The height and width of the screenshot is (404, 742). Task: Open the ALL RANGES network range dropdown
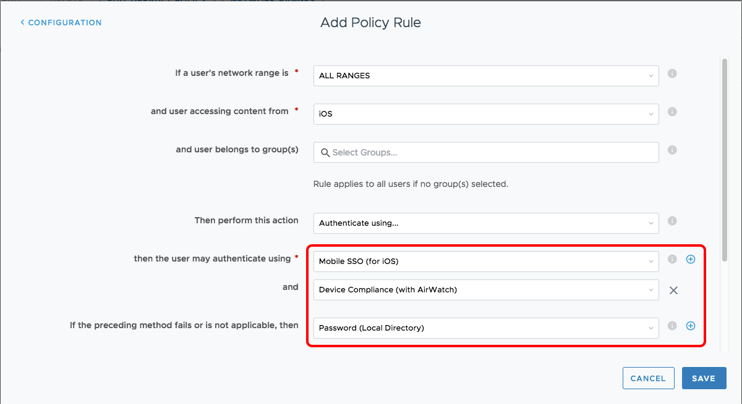pos(486,75)
